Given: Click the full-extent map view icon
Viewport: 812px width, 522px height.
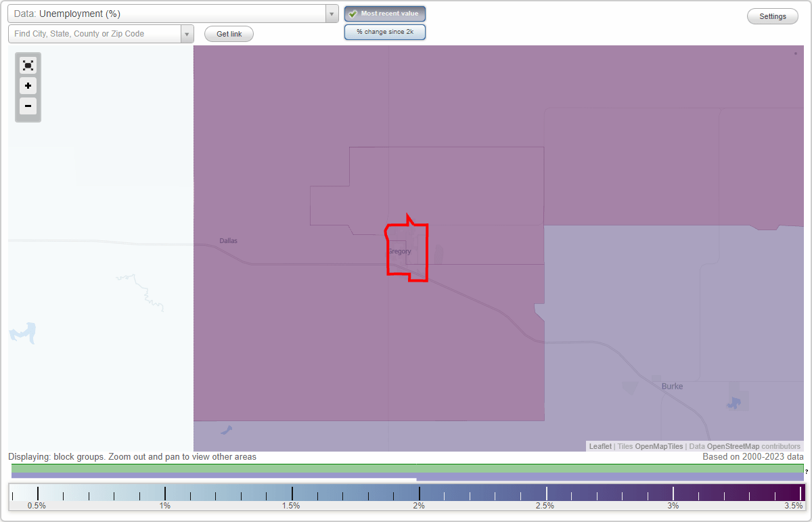Looking at the screenshot, I should coord(28,65).
